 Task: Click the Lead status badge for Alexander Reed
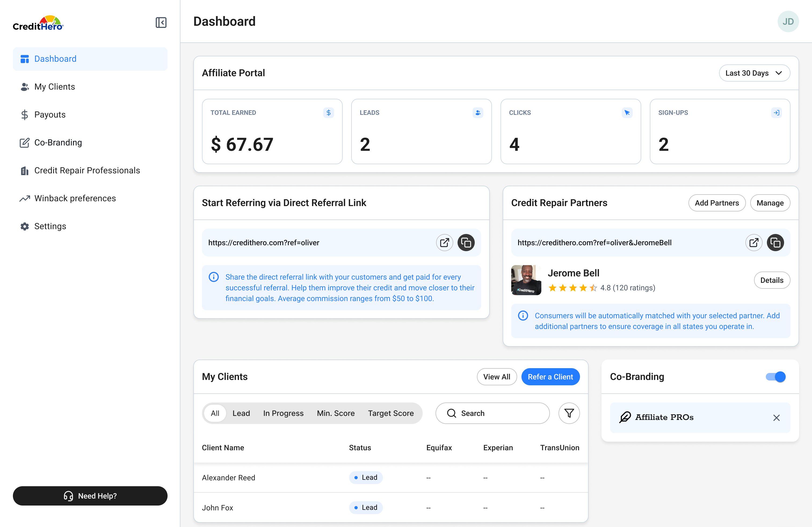[x=365, y=477]
